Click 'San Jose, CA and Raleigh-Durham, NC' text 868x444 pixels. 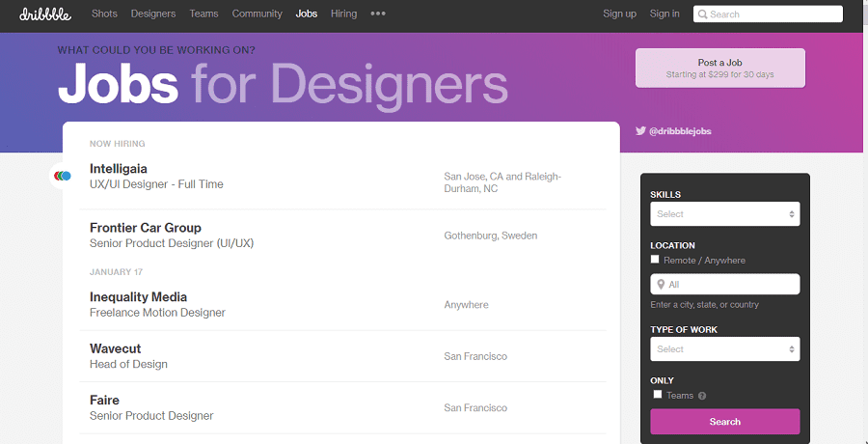click(502, 182)
